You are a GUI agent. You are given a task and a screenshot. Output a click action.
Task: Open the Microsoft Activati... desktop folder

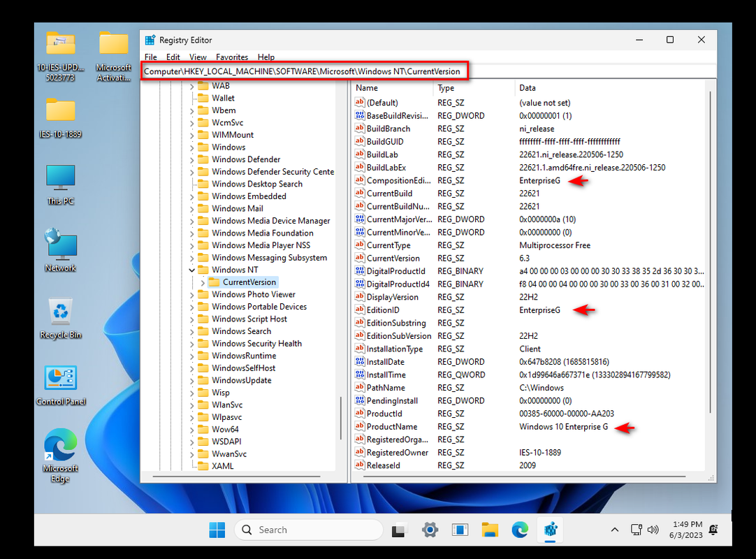point(113,57)
